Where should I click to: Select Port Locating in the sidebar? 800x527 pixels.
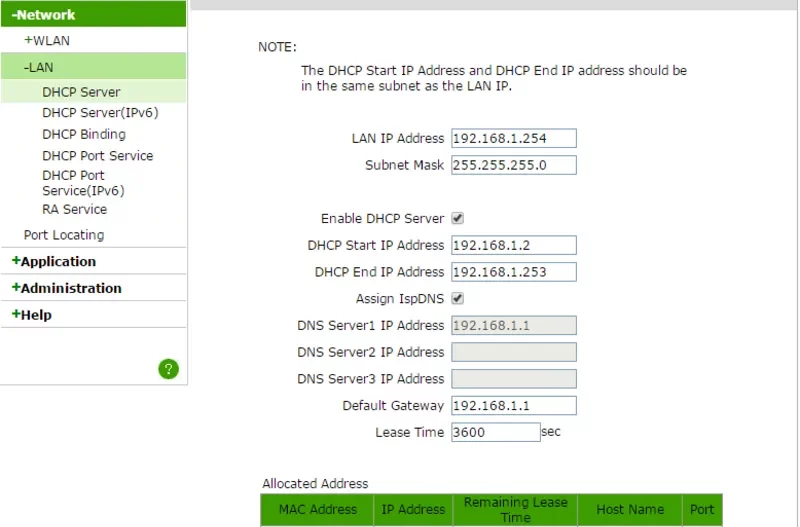(x=64, y=235)
